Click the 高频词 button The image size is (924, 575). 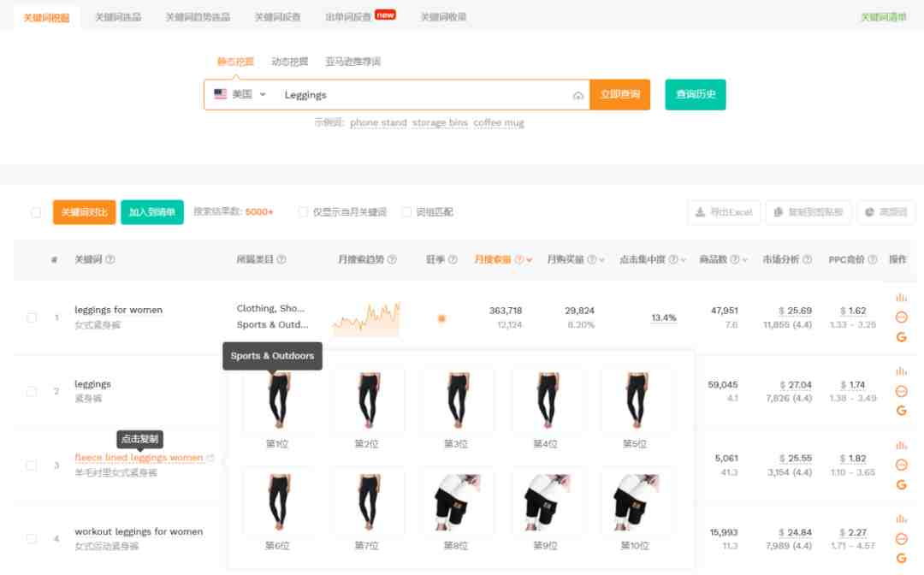point(885,212)
